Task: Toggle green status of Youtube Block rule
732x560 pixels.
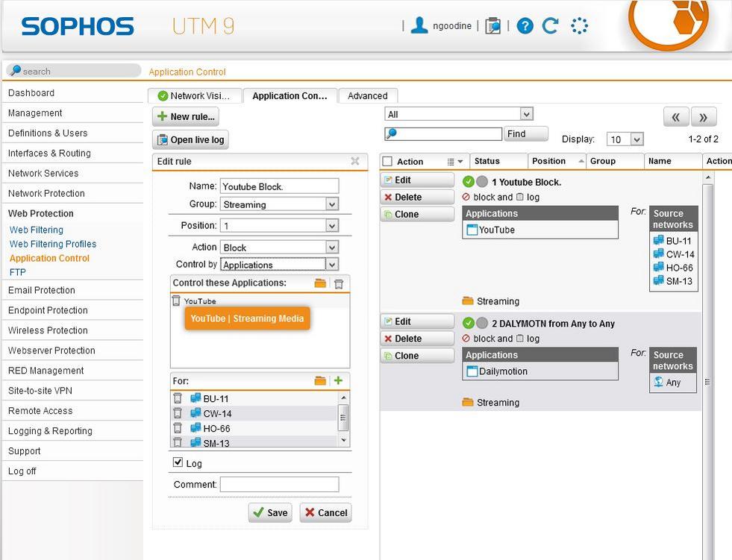Action: coord(469,181)
